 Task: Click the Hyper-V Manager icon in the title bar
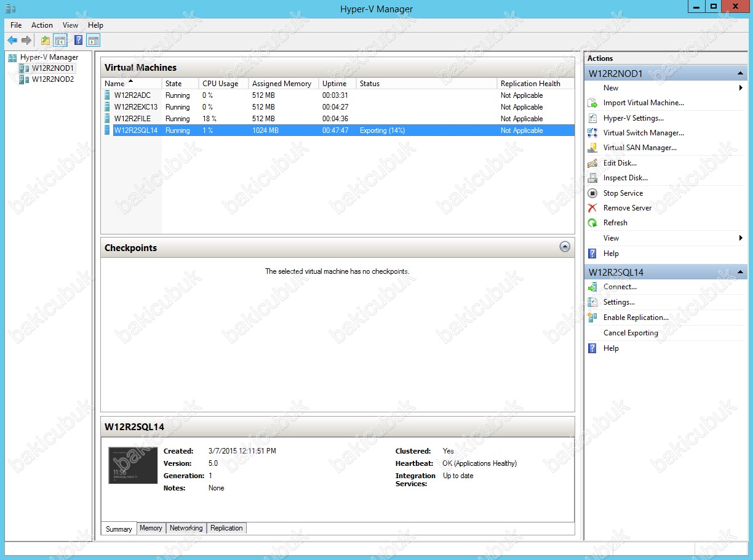pyautogui.click(x=10, y=9)
